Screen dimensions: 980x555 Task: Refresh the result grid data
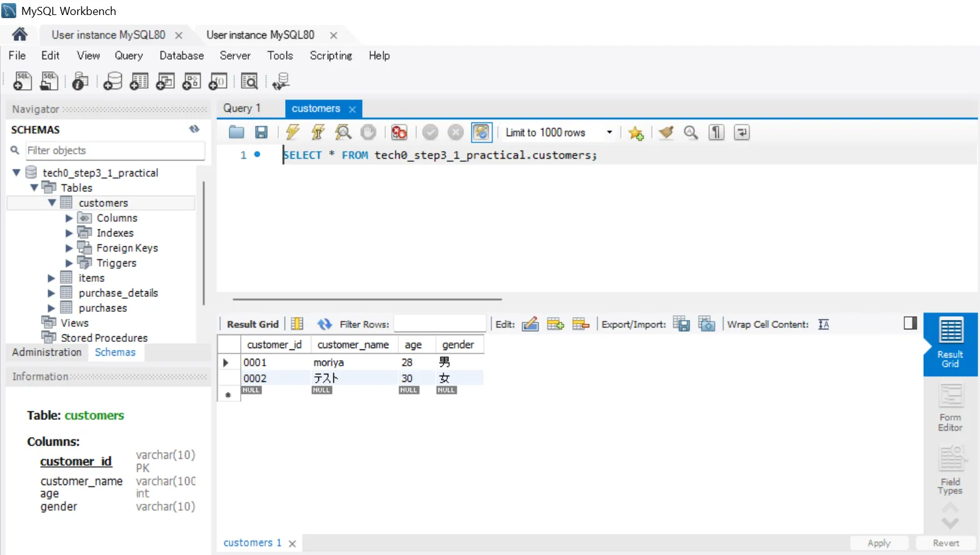pos(324,324)
